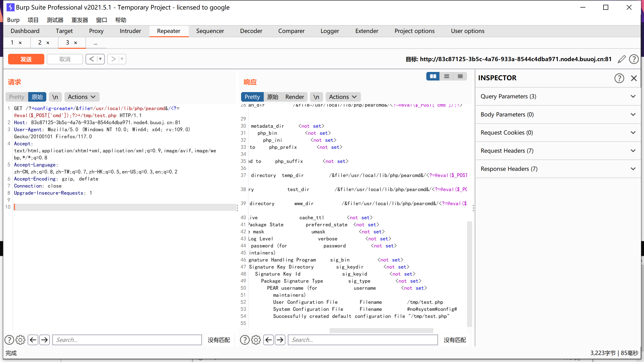Click the edit target pencil icon
The image size is (644, 362).
pos(622,59)
